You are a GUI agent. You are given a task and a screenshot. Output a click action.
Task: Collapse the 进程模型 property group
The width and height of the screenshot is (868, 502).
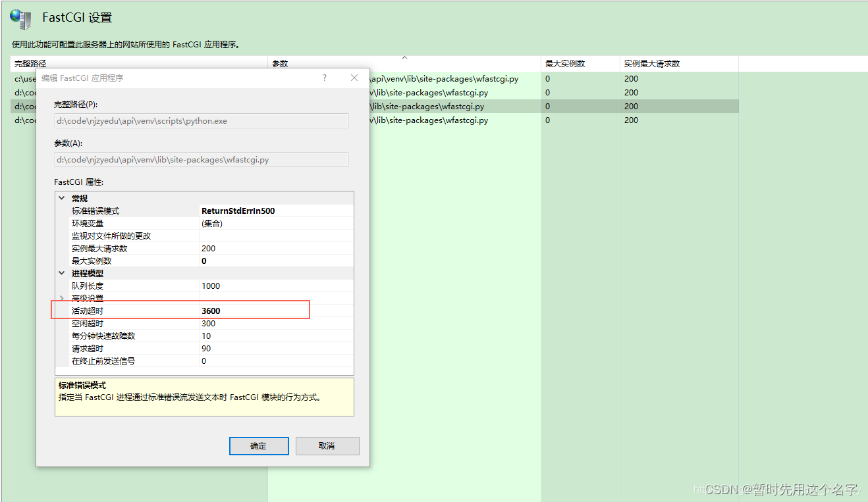point(62,273)
